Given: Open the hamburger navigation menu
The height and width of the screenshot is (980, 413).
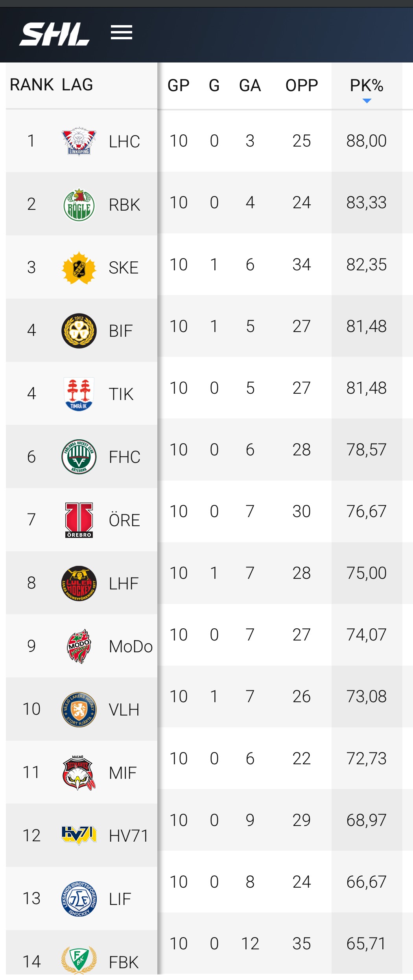Looking at the screenshot, I should (121, 33).
